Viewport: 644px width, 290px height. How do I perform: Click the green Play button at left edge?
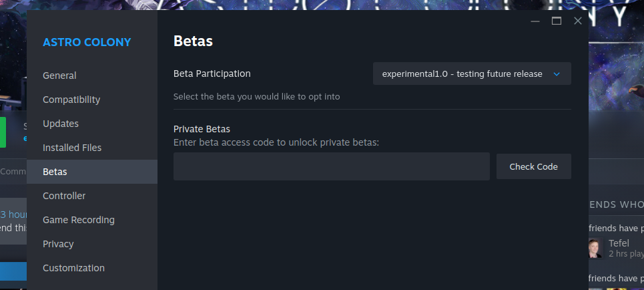coord(3,132)
